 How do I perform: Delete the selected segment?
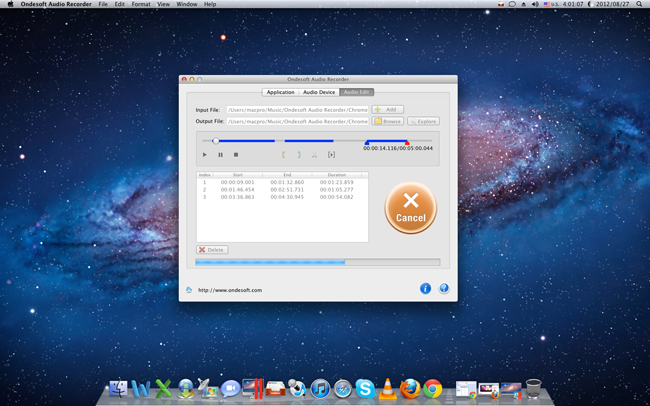click(212, 250)
